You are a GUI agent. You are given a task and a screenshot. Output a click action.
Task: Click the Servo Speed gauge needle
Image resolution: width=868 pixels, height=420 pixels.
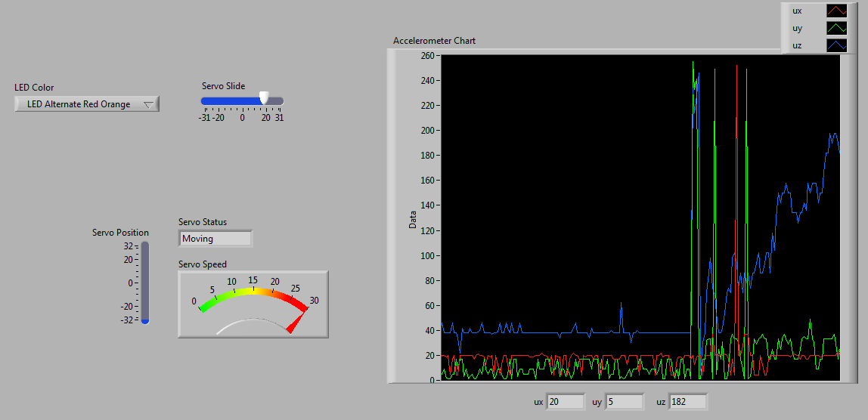[296, 323]
